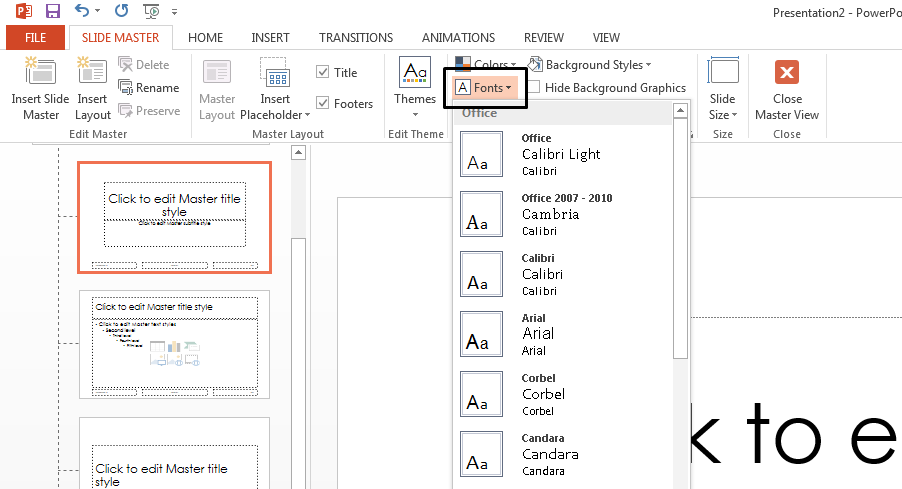Expand the Background Styles dropdown
This screenshot has width=902, height=489.
pyautogui.click(x=589, y=65)
